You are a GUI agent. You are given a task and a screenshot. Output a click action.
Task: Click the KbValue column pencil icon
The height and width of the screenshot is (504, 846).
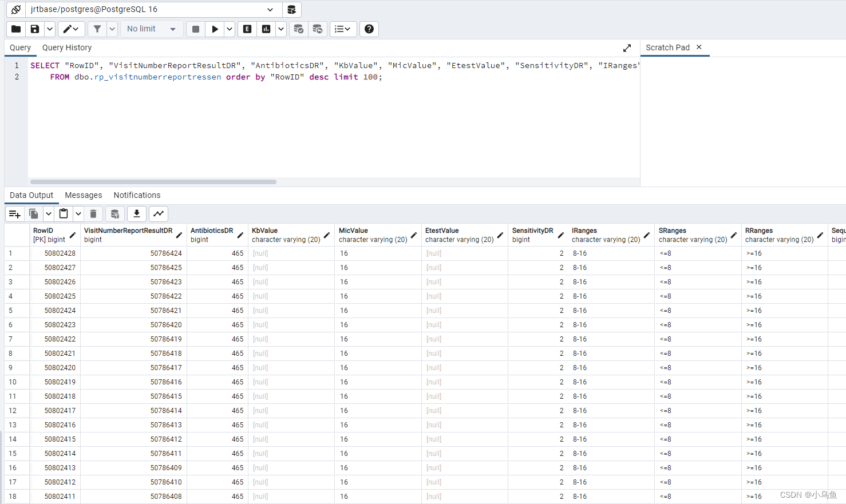327,235
